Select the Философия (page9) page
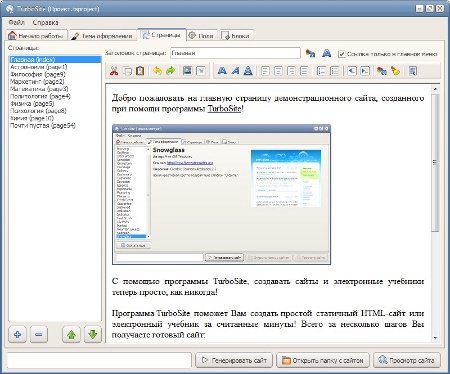The image size is (450, 374). point(55,74)
